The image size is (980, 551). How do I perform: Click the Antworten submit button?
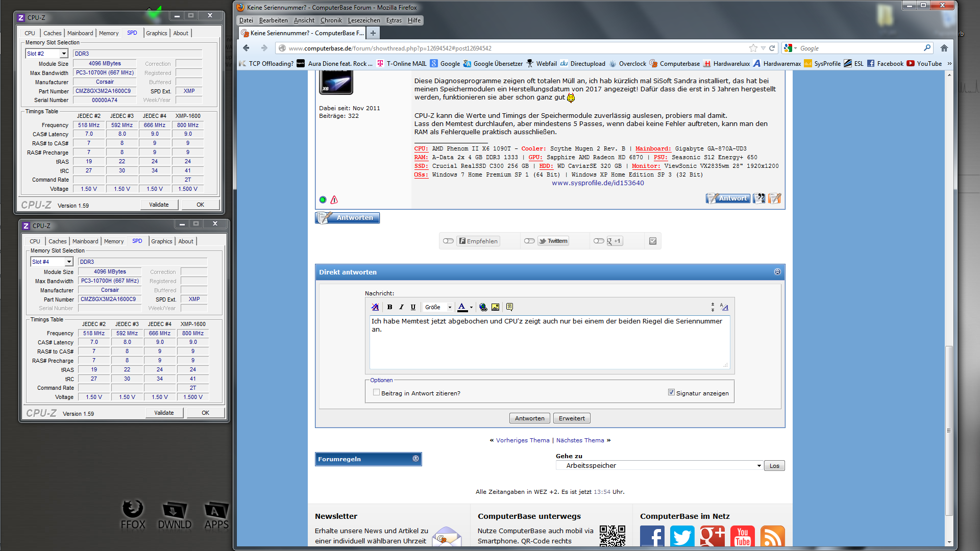coord(529,418)
